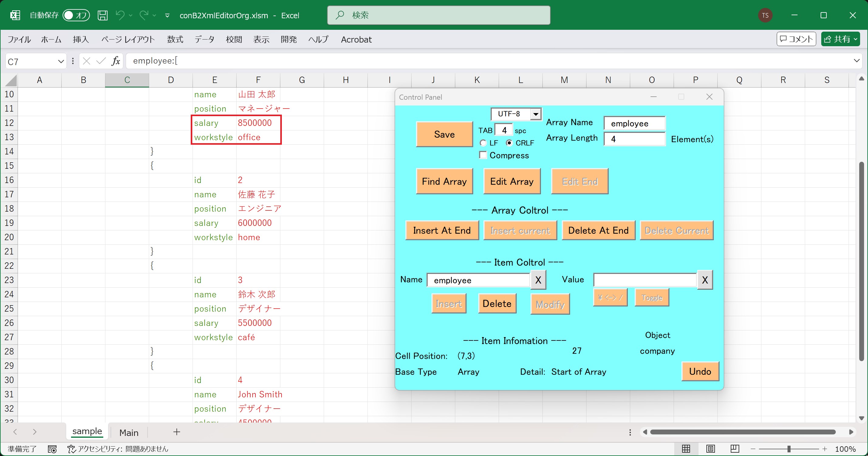Viewport: 868px width, 456px height.
Task: Click the Save disk icon in title bar
Action: click(102, 15)
